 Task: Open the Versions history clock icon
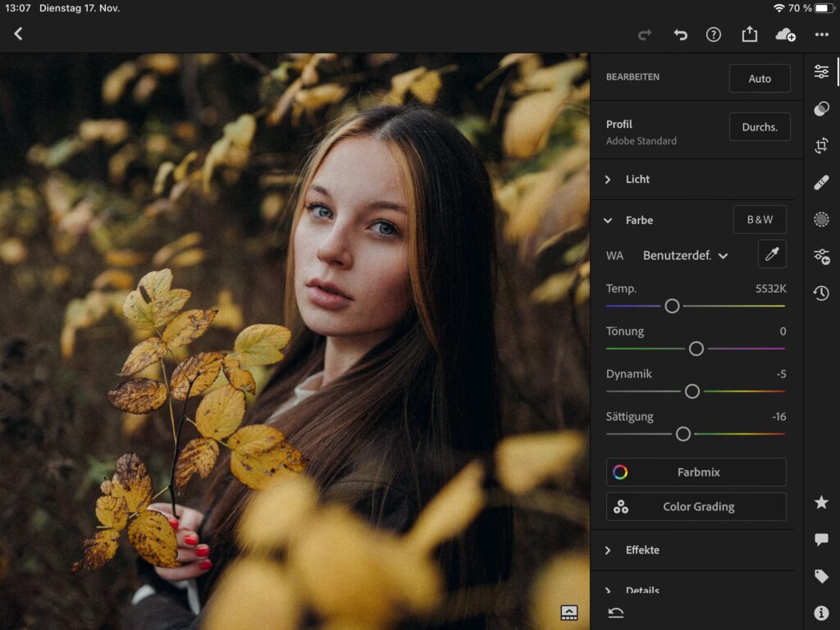click(821, 293)
